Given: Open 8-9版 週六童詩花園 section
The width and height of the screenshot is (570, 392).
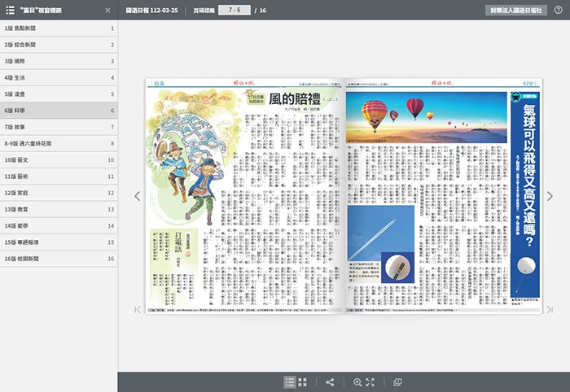Looking at the screenshot, I should 59,143.
